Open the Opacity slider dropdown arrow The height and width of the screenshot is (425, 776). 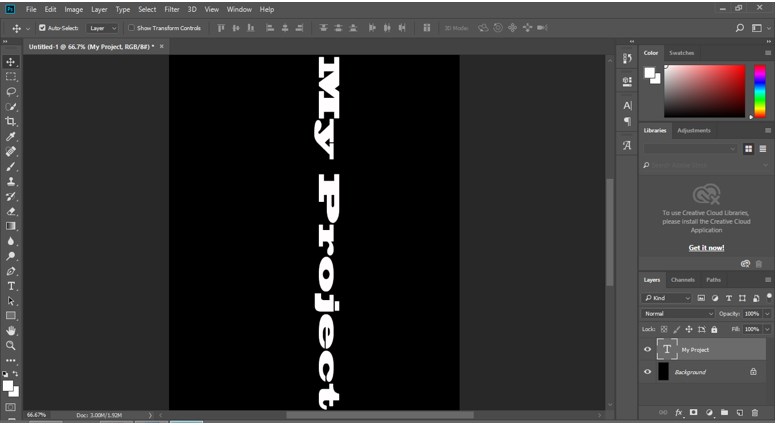(x=767, y=314)
